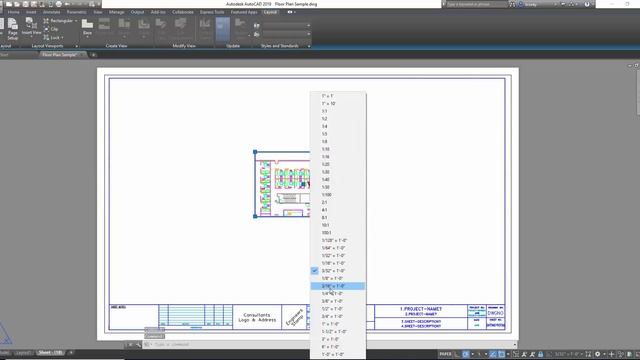This screenshot has width=640, height=360.
Task: Add a new layout with plus button
Action: (71, 353)
